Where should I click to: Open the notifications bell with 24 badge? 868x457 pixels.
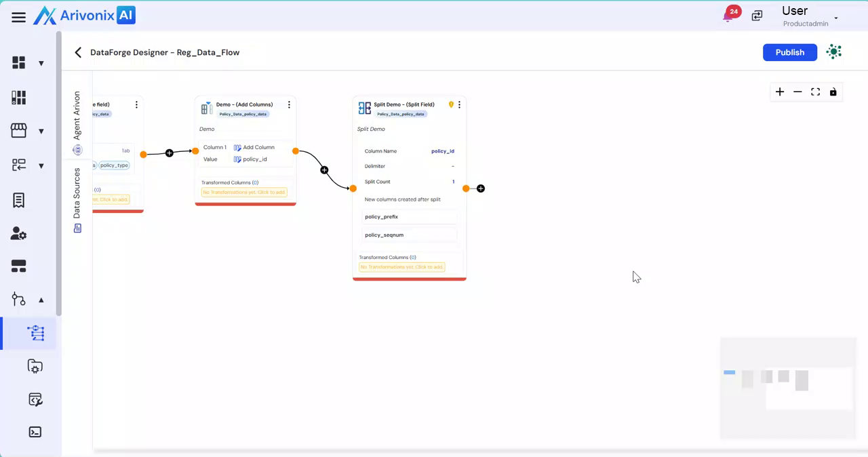[729, 16]
